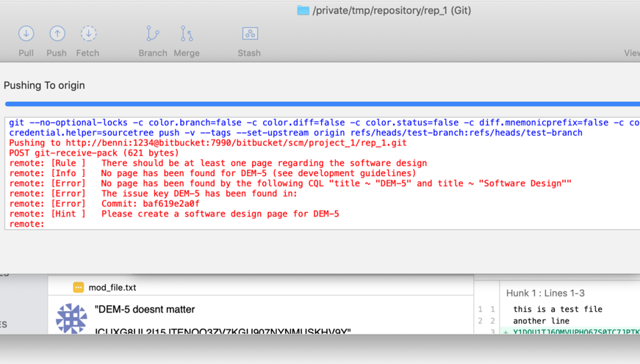
Task: Click the "DEM-5 doesnt matter" commit message
Action: [x=145, y=310]
